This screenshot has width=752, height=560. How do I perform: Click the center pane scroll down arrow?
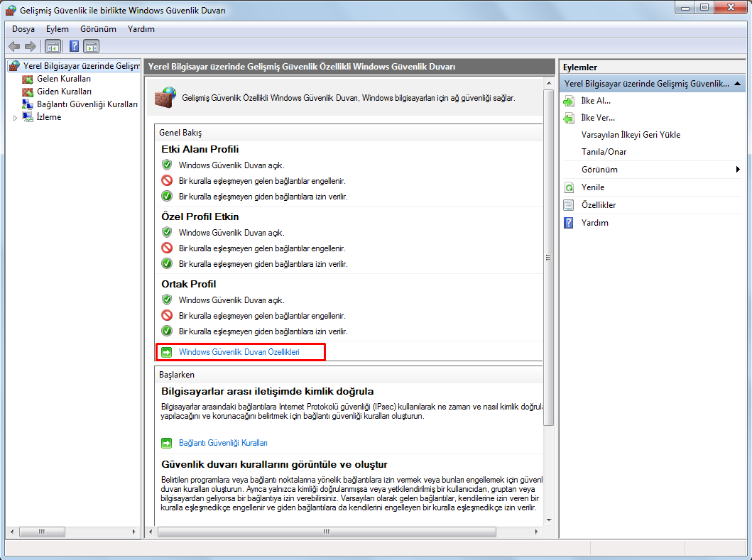549,520
